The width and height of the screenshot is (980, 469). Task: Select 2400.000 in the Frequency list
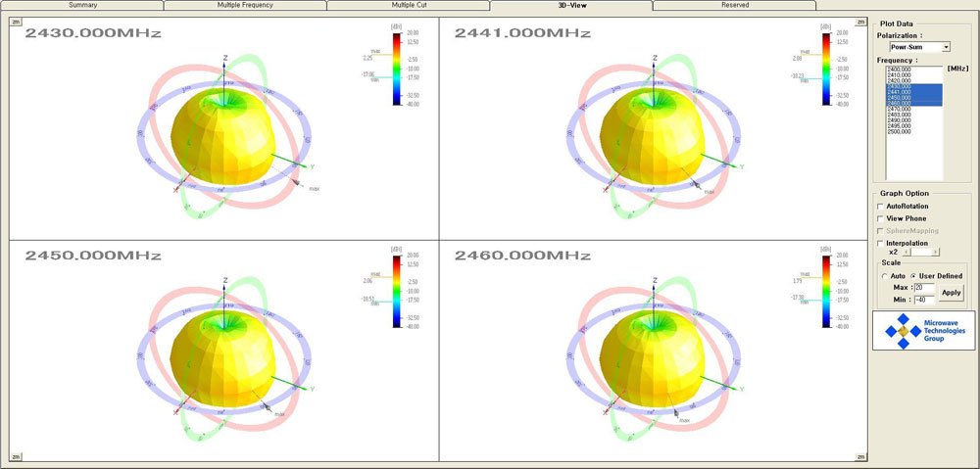(915, 70)
